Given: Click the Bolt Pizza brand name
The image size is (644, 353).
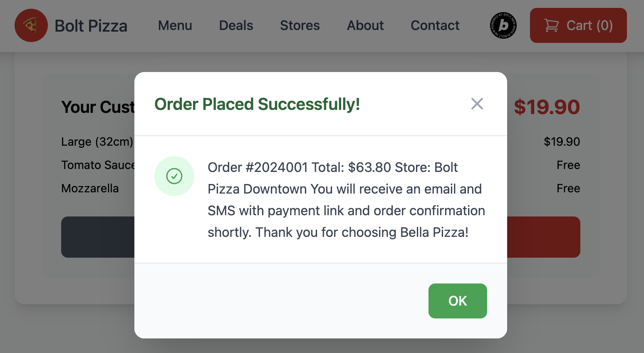Looking at the screenshot, I should pos(91,26).
